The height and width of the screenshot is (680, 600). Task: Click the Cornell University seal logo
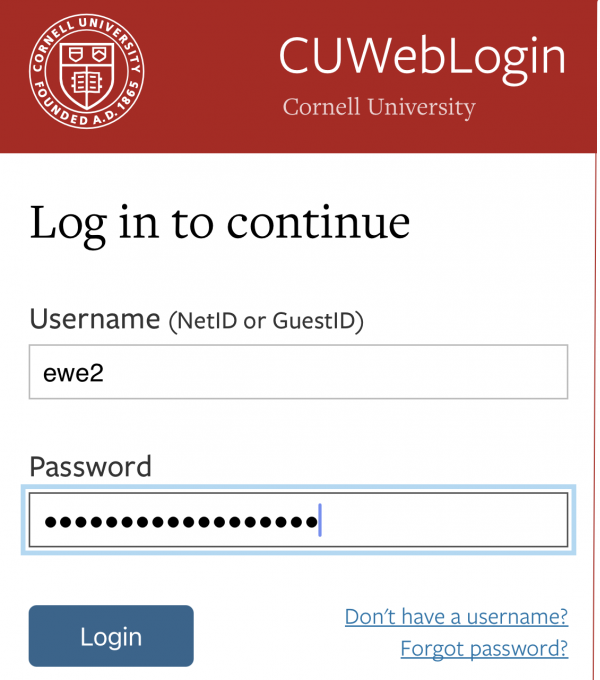(87, 72)
